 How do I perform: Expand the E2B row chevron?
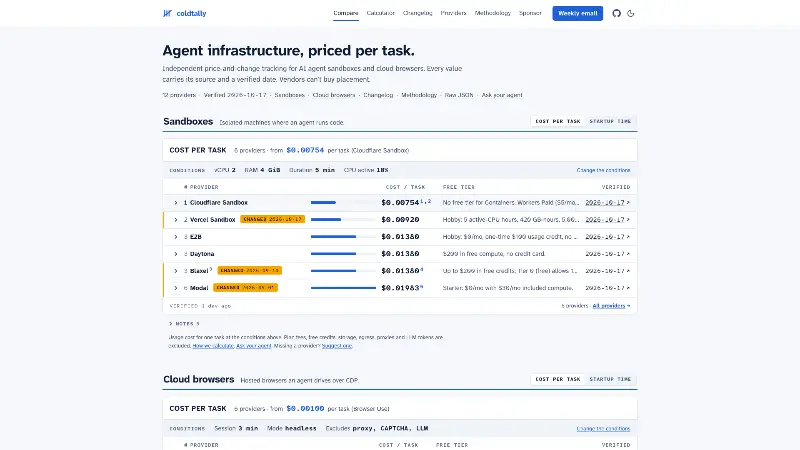point(176,237)
